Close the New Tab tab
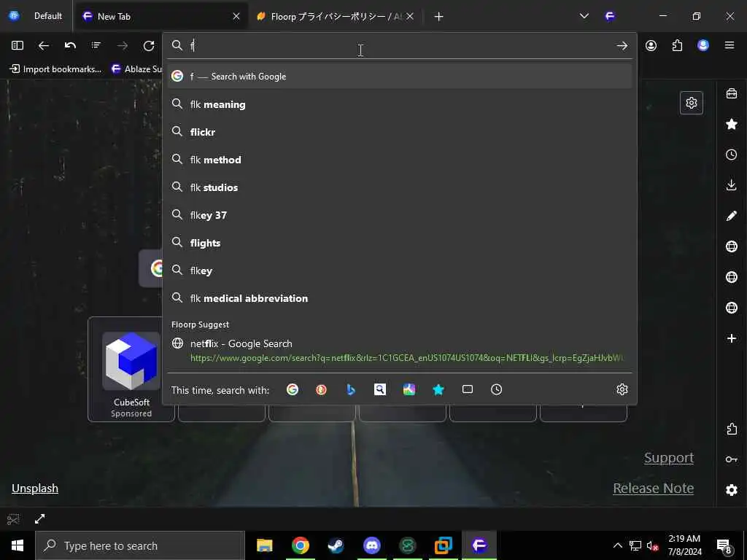The image size is (747, 560). tap(236, 16)
